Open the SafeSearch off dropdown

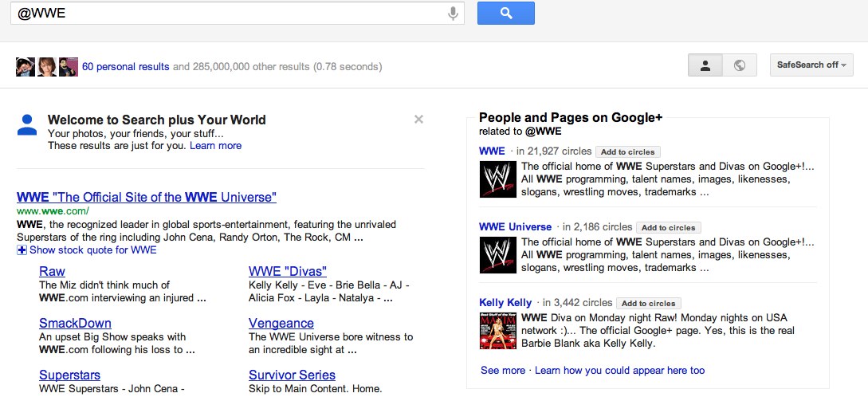(x=811, y=65)
